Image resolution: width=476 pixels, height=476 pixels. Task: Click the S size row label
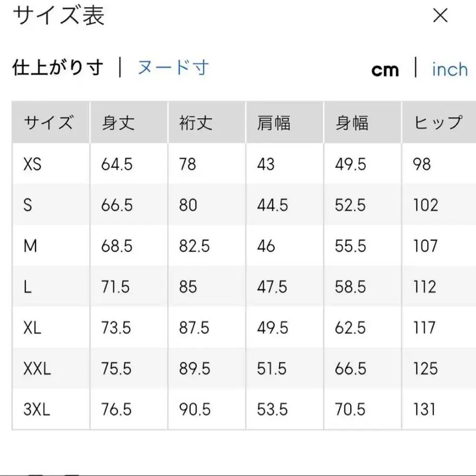tap(29, 205)
